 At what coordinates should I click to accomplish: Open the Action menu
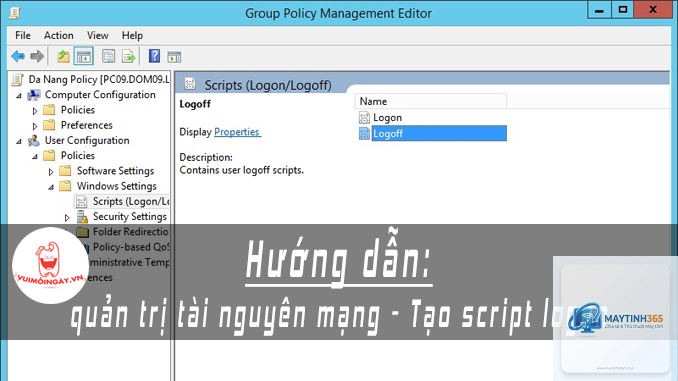pyautogui.click(x=58, y=35)
